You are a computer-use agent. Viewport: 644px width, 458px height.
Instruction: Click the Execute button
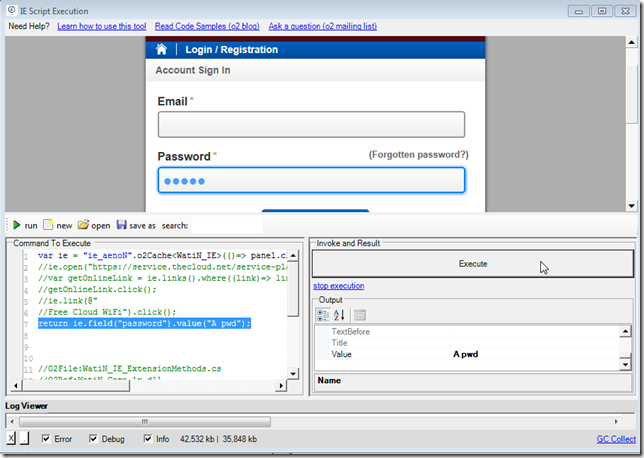click(x=473, y=264)
